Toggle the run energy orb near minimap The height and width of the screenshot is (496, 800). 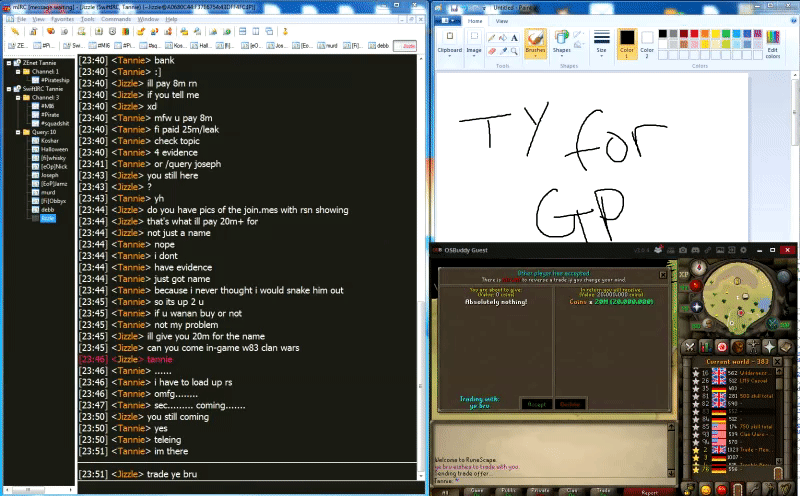click(707, 324)
